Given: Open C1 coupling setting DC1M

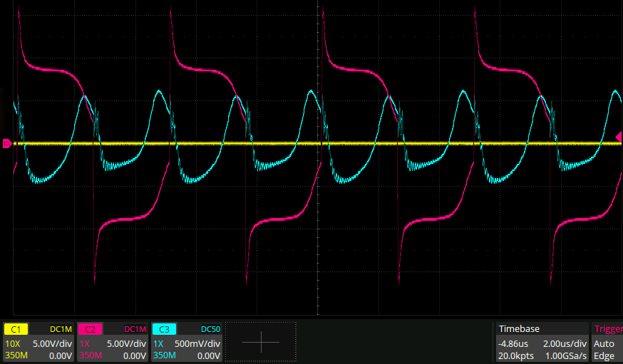Looking at the screenshot, I should coord(61,329).
